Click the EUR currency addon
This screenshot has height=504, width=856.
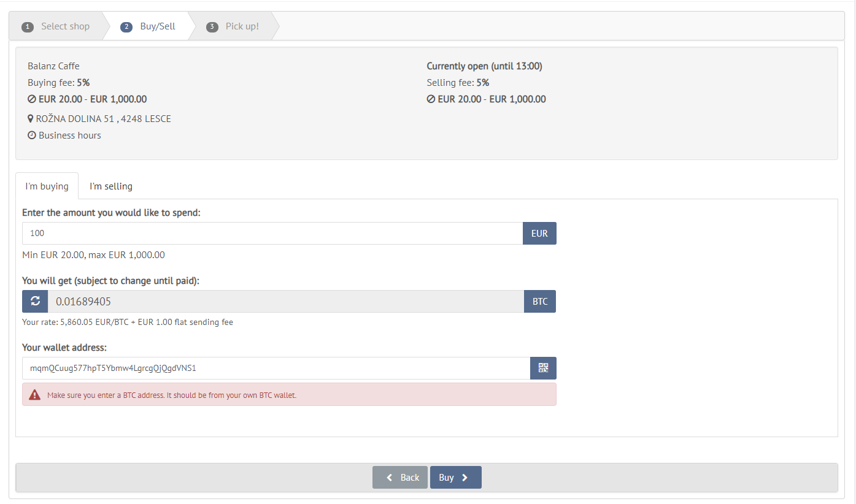click(539, 233)
